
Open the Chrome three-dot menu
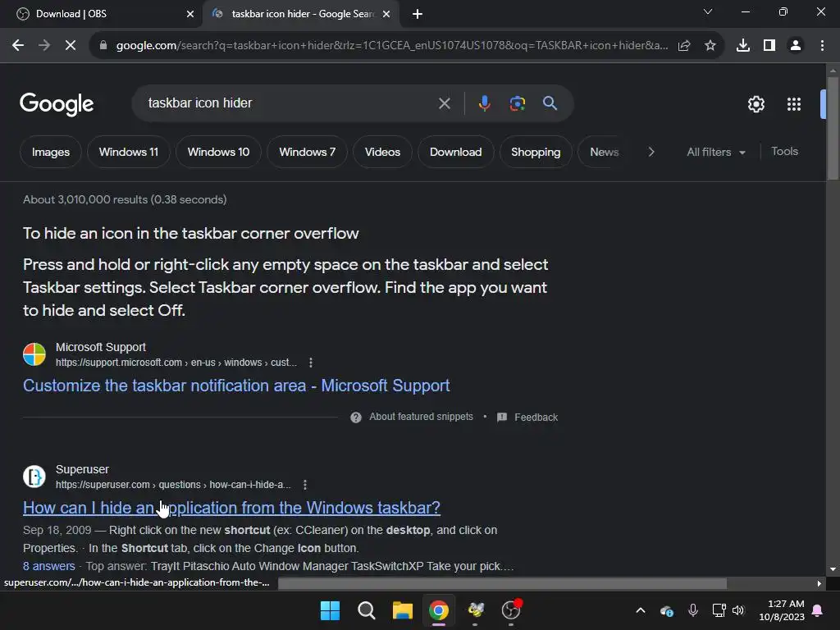[822, 46]
